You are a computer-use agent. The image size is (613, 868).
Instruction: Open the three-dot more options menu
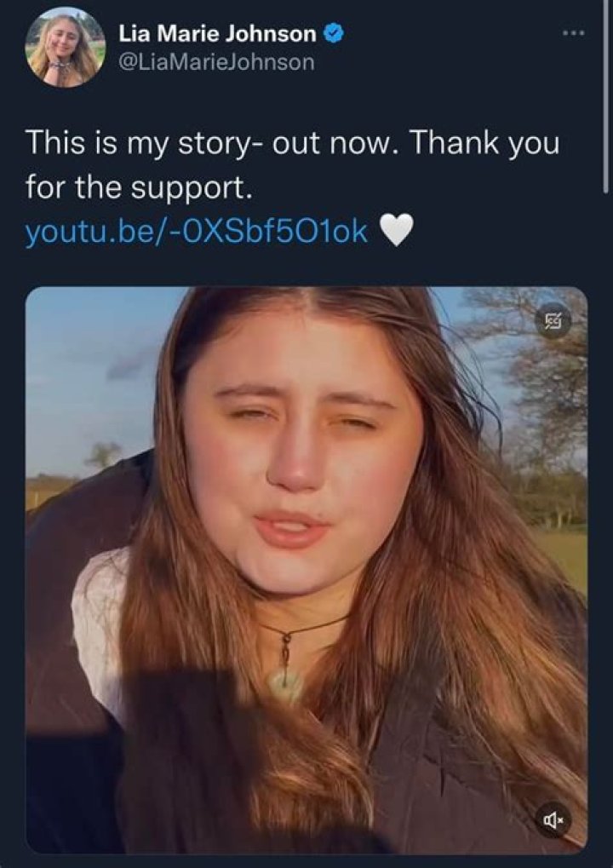pos(573,33)
